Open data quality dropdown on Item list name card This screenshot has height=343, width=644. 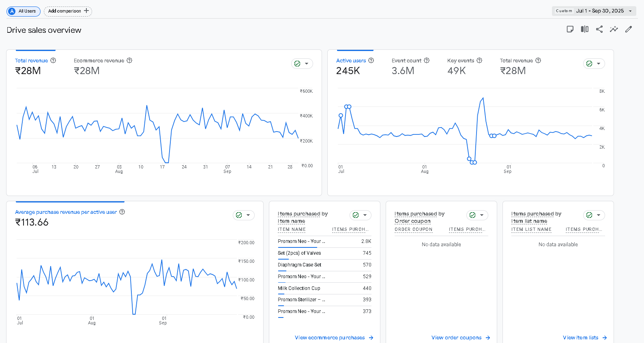[594, 215]
